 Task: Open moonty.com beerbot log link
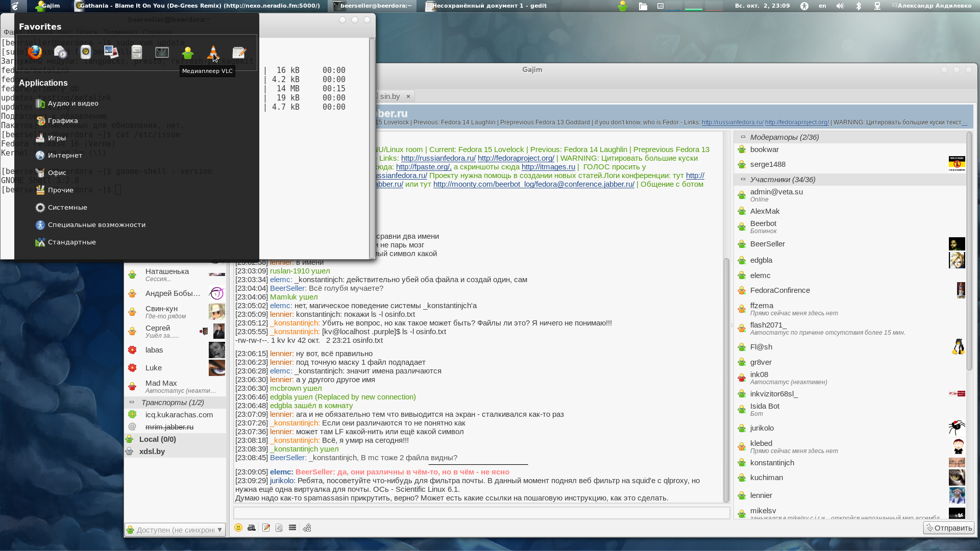click(534, 184)
